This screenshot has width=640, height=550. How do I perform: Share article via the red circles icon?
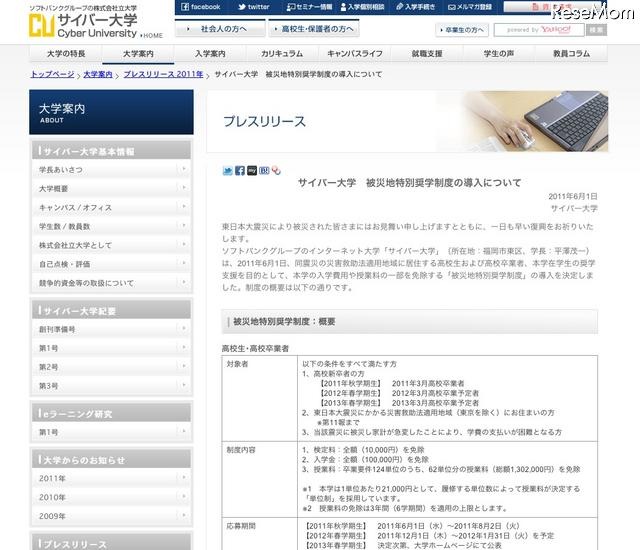[x=276, y=171]
